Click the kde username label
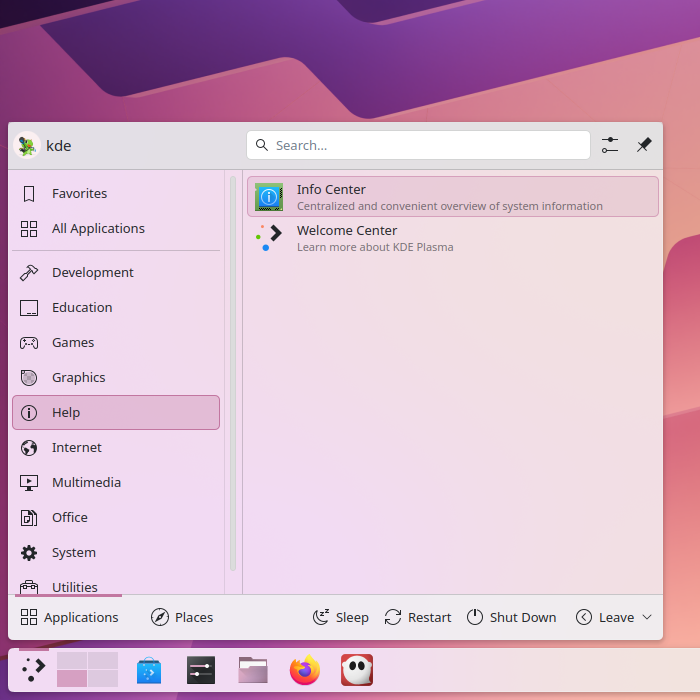The width and height of the screenshot is (700, 700). [58, 146]
